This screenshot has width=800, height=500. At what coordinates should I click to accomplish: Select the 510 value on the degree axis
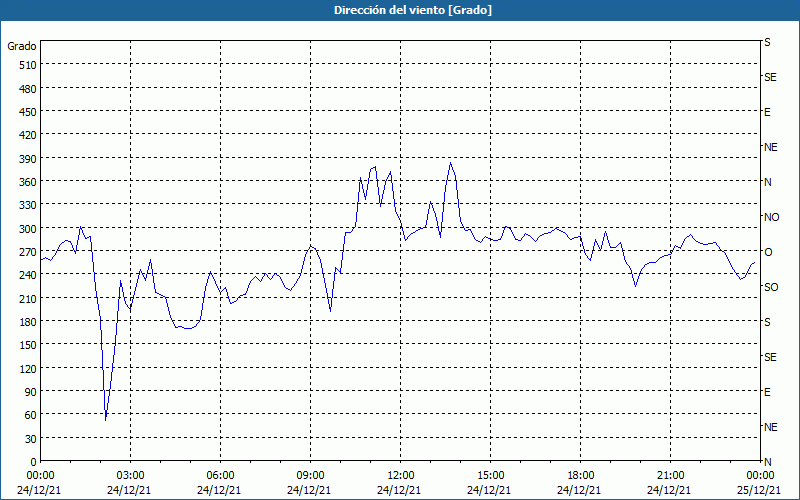pyautogui.click(x=29, y=65)
